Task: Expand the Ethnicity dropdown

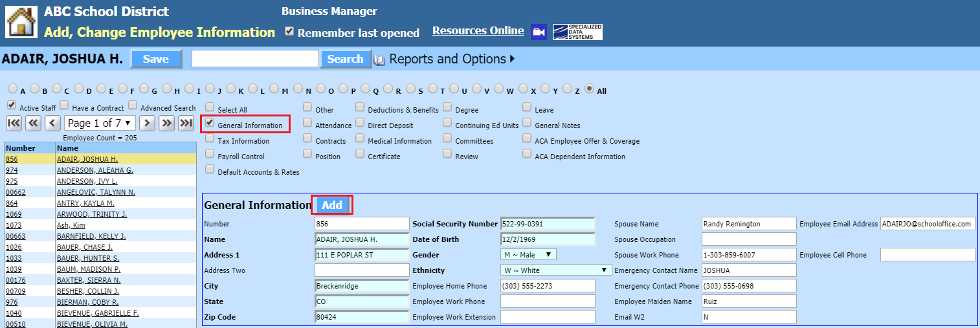Action: pyautogui.click(x=555, y=270)
